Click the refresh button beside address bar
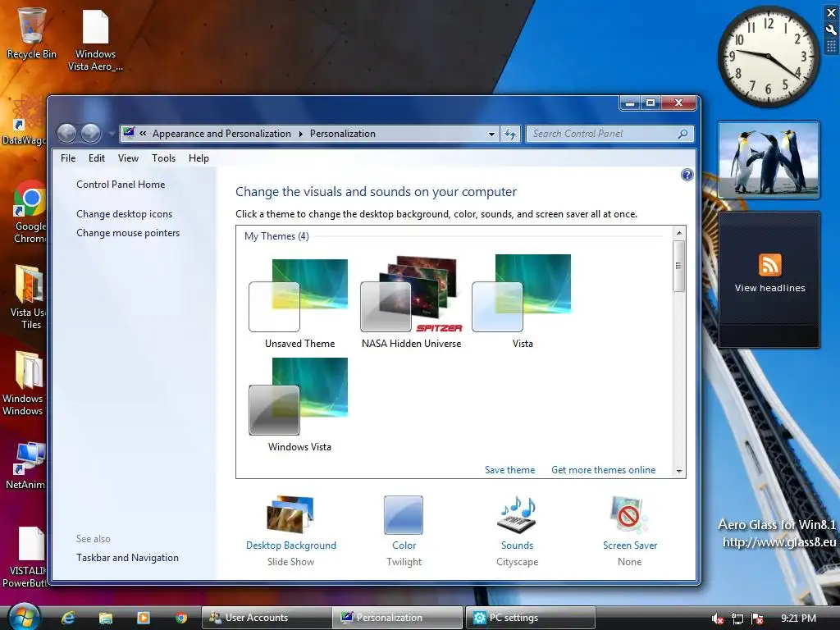The image size is (840, 630). [510, 134]
